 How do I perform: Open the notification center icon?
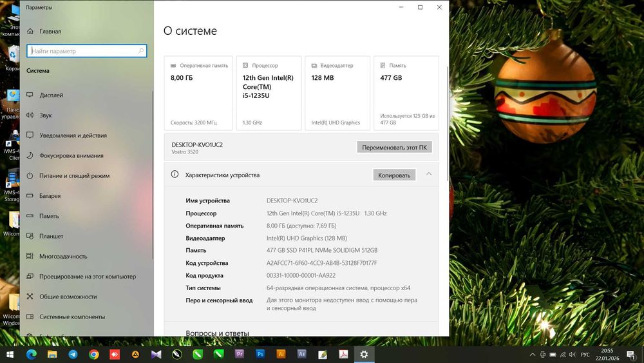[x=631, y=355]
